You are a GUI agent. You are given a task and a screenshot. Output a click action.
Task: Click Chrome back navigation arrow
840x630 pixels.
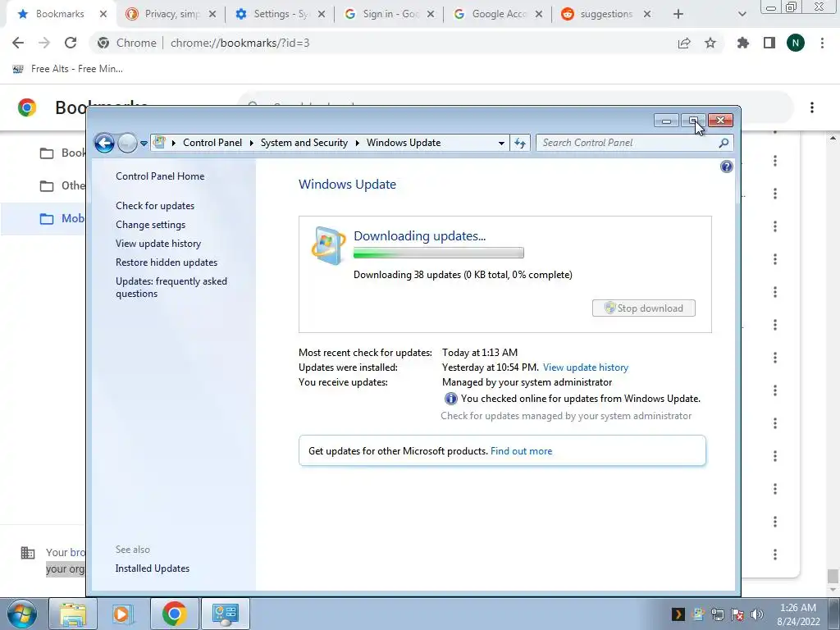click(18, 43)
